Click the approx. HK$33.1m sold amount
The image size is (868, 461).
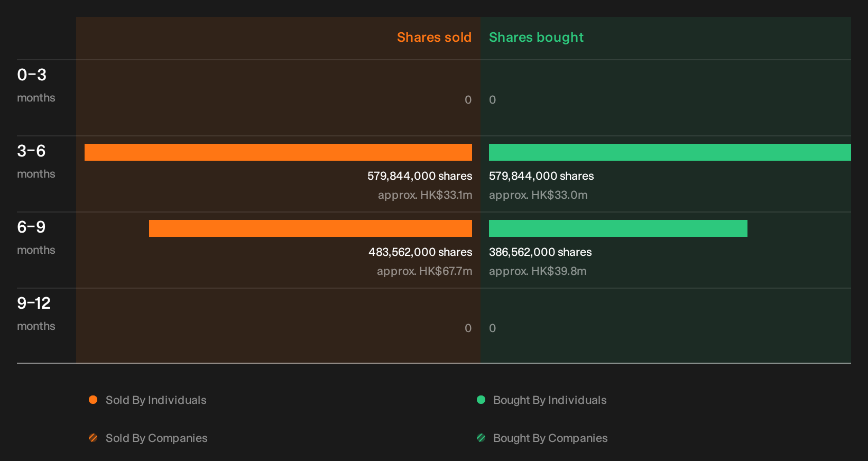coord(425,195)
